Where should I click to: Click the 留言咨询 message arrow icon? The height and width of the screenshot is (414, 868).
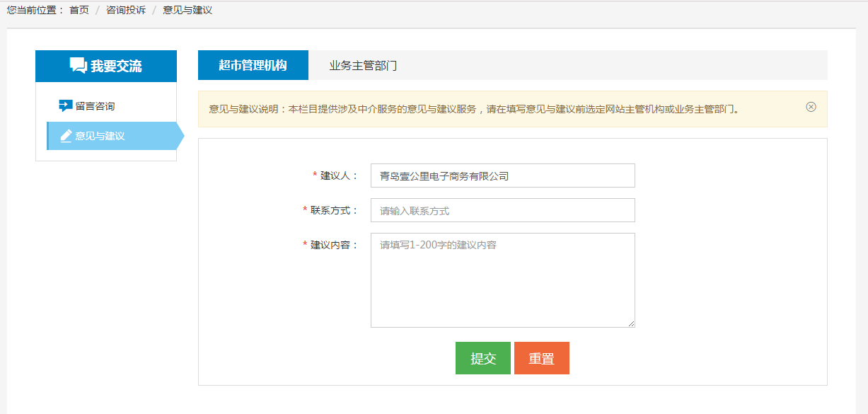click(x=66, y=106)
